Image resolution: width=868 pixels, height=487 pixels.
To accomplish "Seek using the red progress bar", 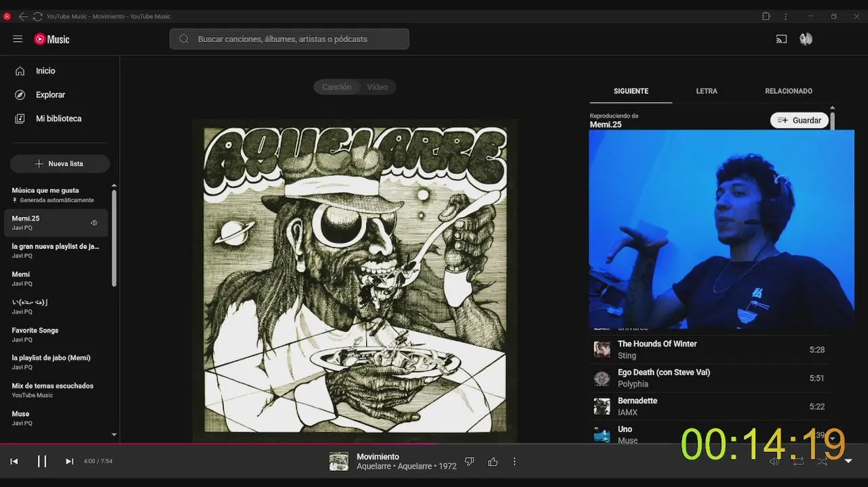I will coord(434,444).
